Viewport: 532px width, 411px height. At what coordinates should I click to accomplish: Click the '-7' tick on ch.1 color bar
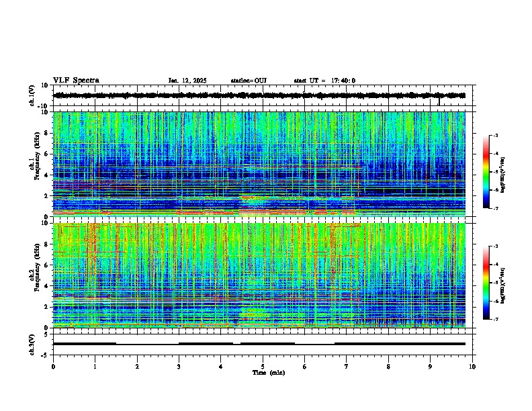click(496, 208)
